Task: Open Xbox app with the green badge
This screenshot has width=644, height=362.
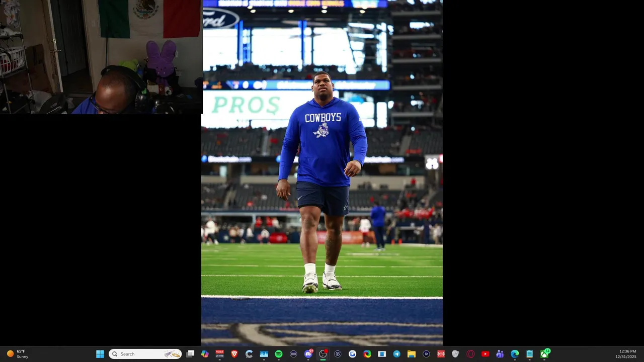Action: (x=544, y=354)
